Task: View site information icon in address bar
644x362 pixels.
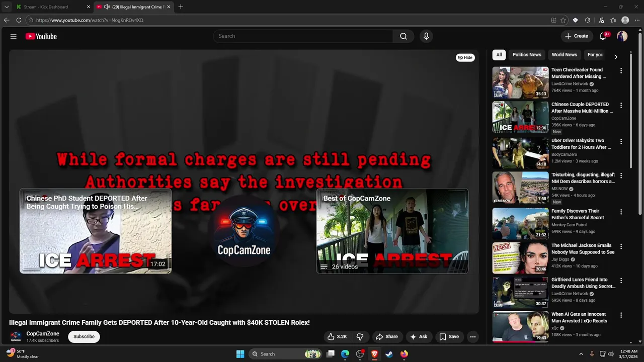Action: pos(31,20)
